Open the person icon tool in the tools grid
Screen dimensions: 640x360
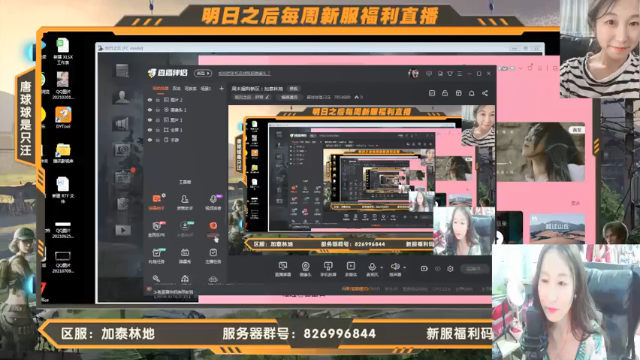[x=184, y=202]
